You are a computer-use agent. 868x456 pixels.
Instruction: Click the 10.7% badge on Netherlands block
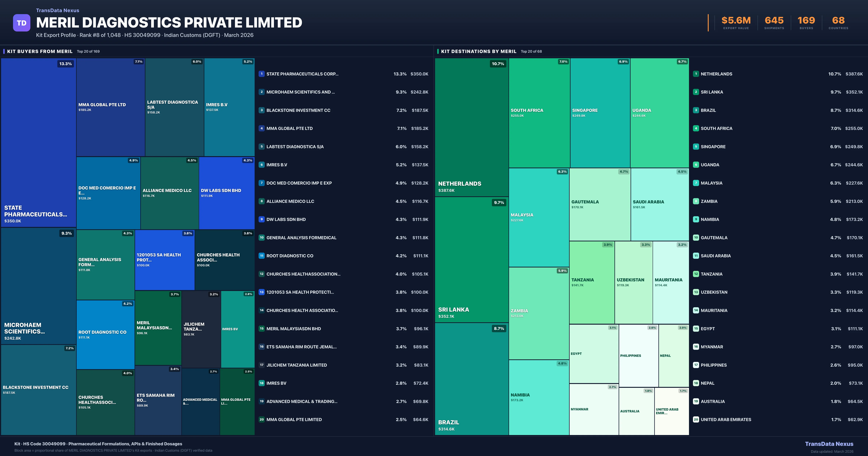tap(498, 64)
